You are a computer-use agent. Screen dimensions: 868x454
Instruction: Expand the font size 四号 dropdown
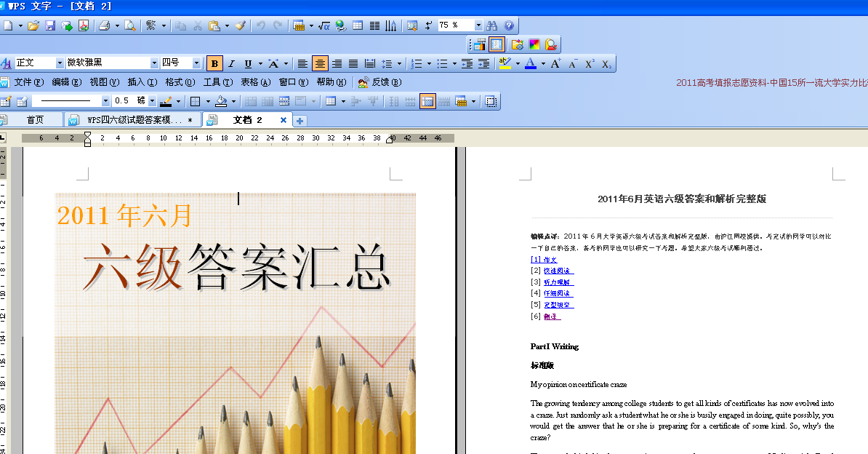point(196,63)
